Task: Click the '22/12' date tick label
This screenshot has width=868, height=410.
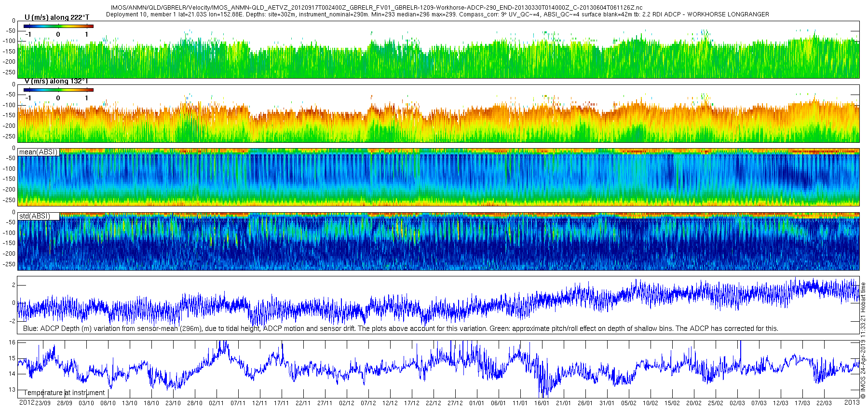Action: pos(434,403)
